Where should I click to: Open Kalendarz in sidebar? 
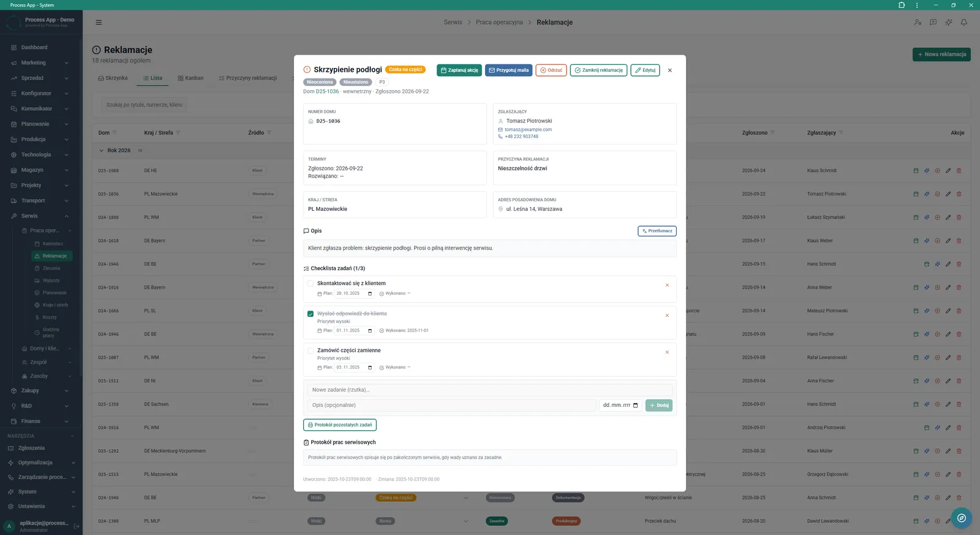point(52,244)
